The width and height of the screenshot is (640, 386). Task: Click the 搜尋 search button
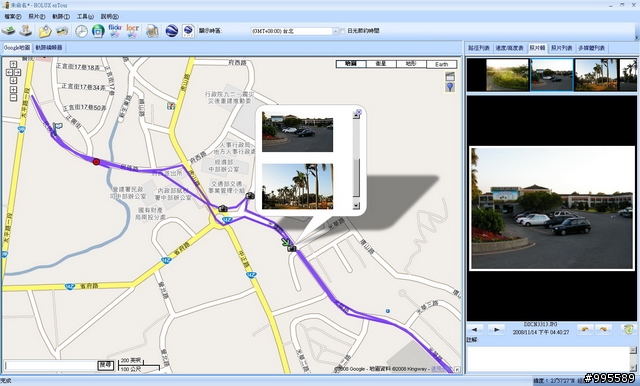pos(106,365)
